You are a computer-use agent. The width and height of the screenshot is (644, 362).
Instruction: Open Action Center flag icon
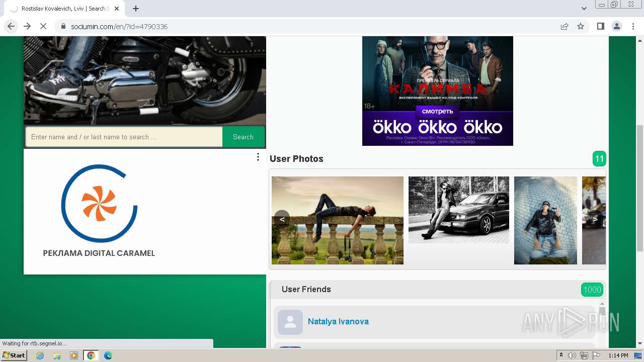(x=596, y=355)
